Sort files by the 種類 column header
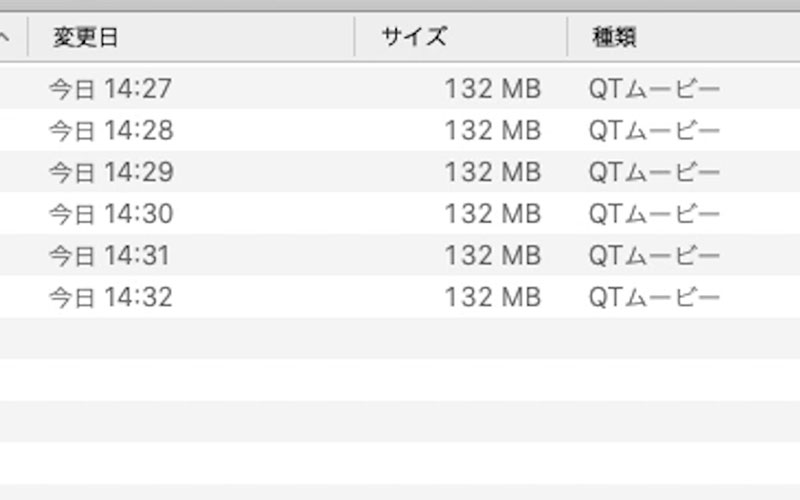Screen dimensions: 800x500 [614, 38]
